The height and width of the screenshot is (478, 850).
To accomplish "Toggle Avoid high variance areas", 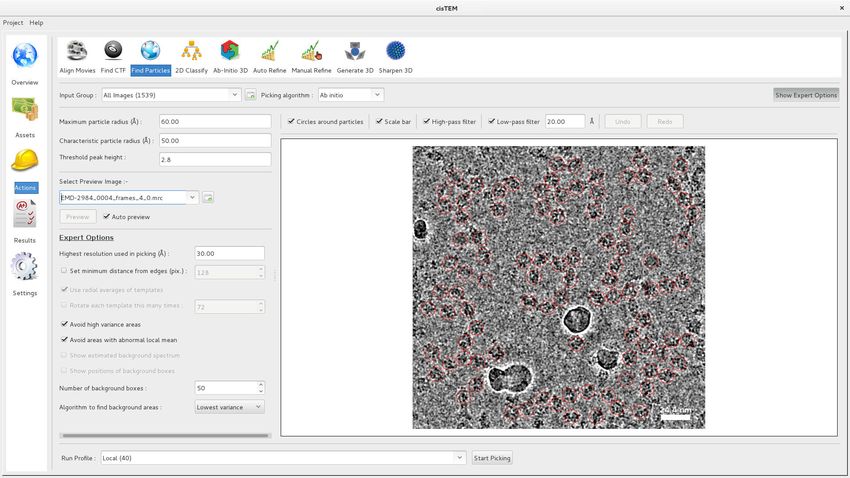I will point(64,324).
